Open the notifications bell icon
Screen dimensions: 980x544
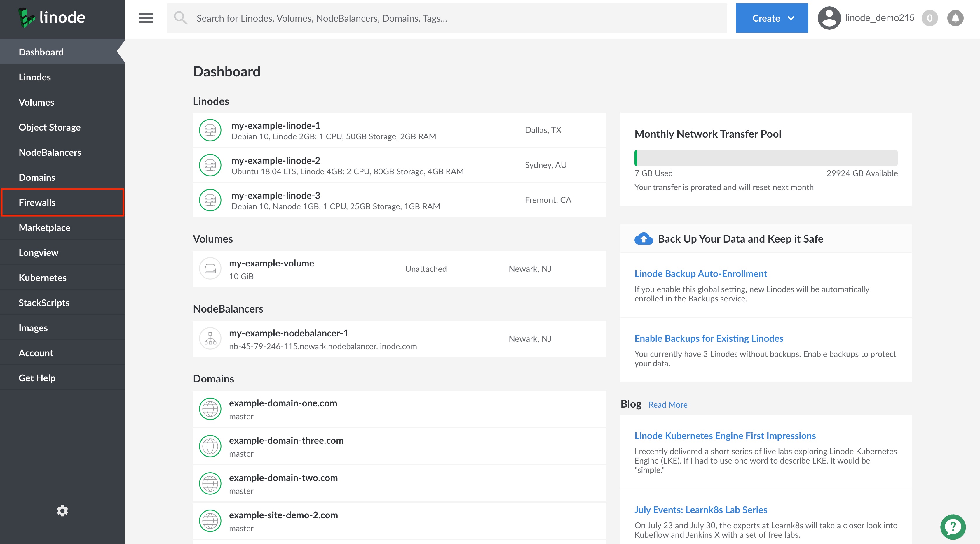[955, 18]
